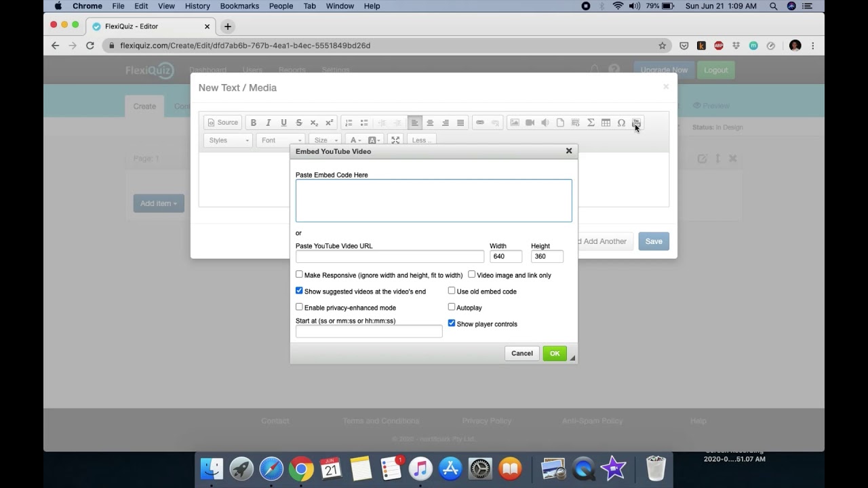Image resolution: width=868 pixels, height=488 pixels.
Task: Apply Italic formatting in editor toolbar
Action: click(269, 123)
